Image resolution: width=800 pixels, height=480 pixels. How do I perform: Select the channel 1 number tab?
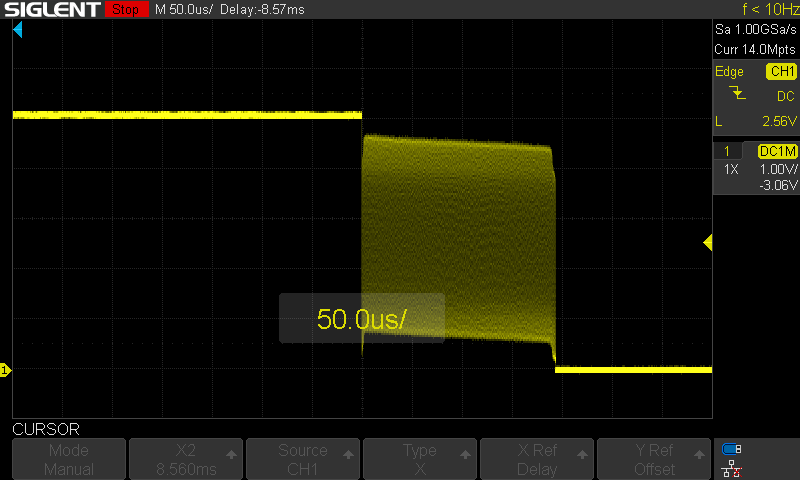728,151
